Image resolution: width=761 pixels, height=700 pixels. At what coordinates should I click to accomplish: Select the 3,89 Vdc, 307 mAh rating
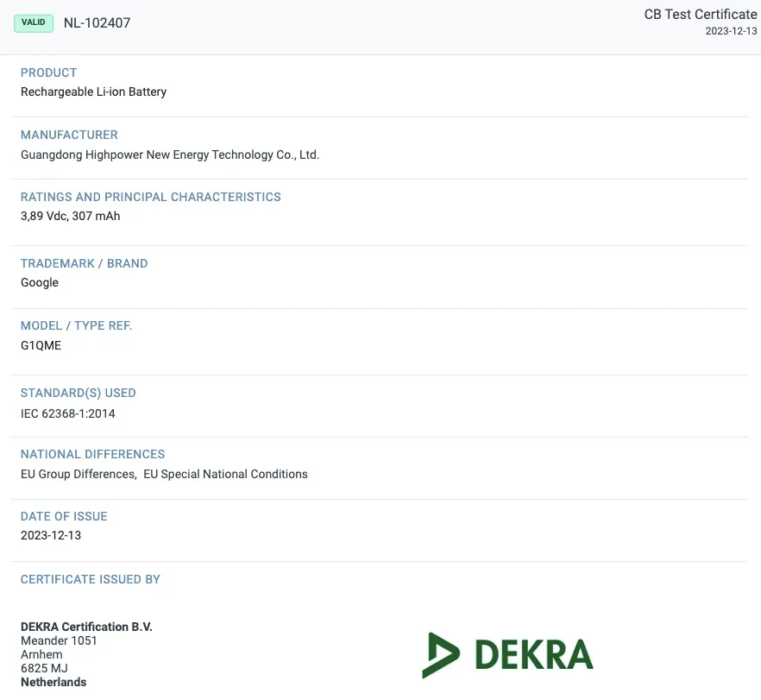click(x=70, y=216)
